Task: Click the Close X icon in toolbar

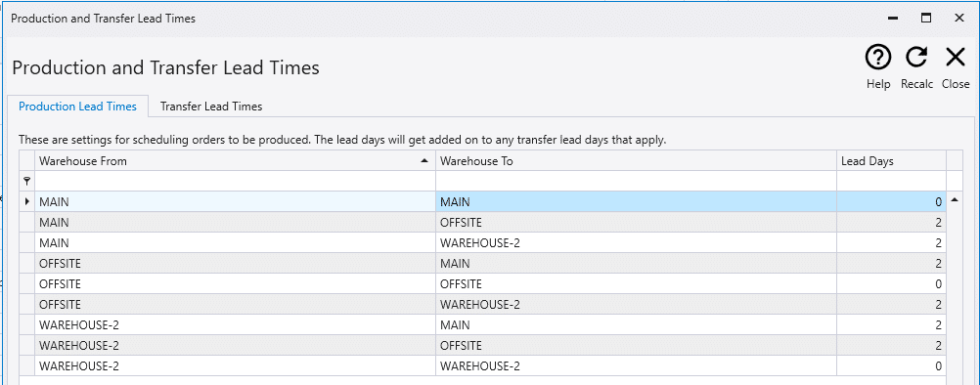Action: [955, 58]
